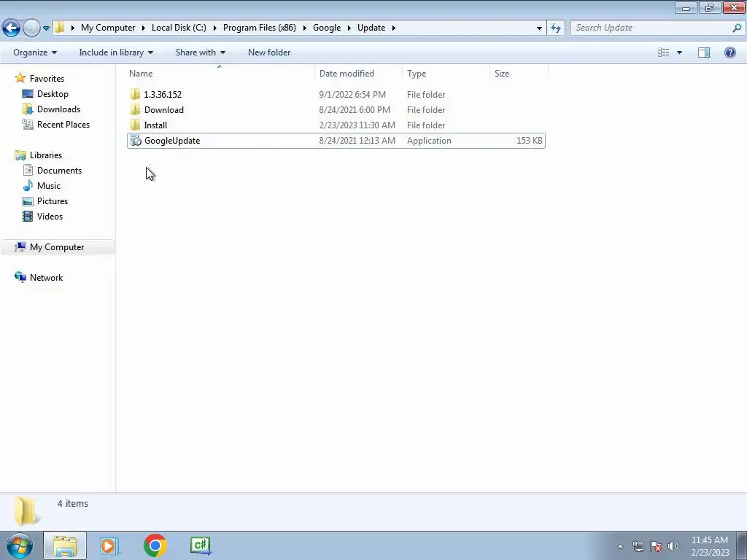
Task: Open address bar previous locations dropdown
Action: click(539, 28)
